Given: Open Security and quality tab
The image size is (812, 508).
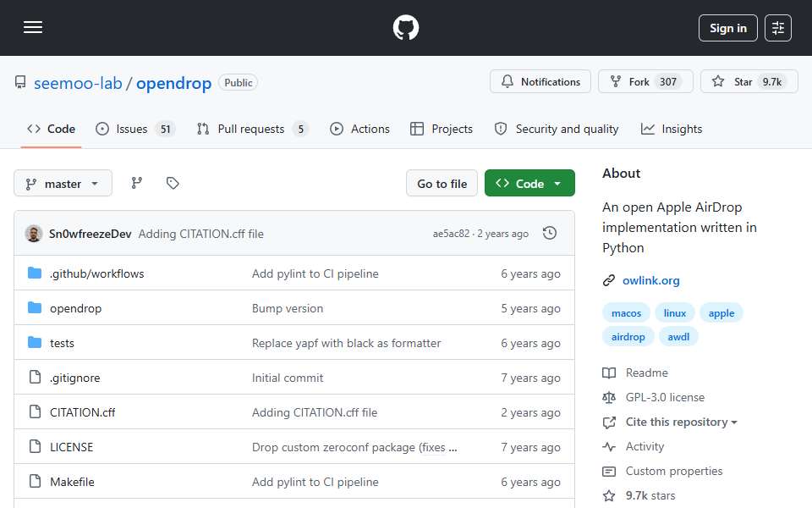Looking at the screenshot, I should [557, 129].
